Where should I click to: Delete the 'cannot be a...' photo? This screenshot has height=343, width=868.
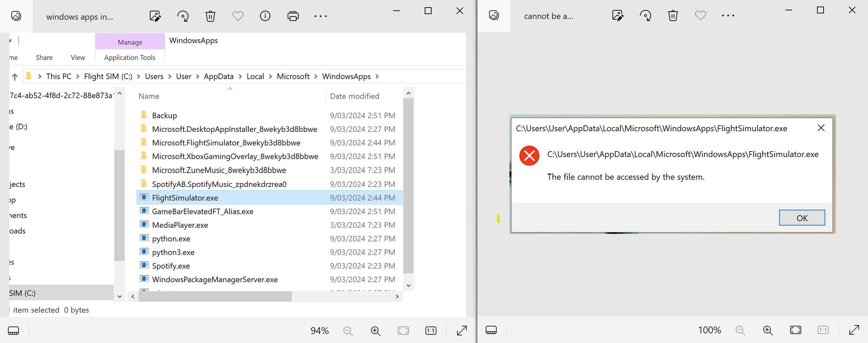(673, 15)
